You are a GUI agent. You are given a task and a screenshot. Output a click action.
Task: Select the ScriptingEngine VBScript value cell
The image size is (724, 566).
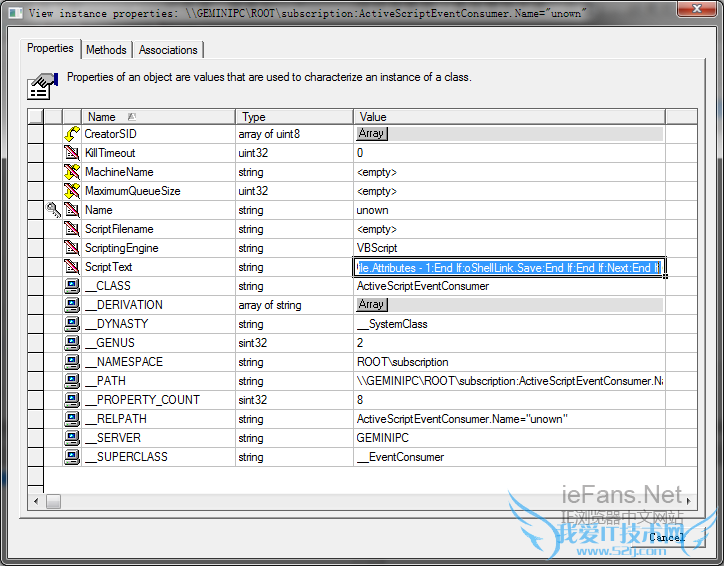(509, 248)
